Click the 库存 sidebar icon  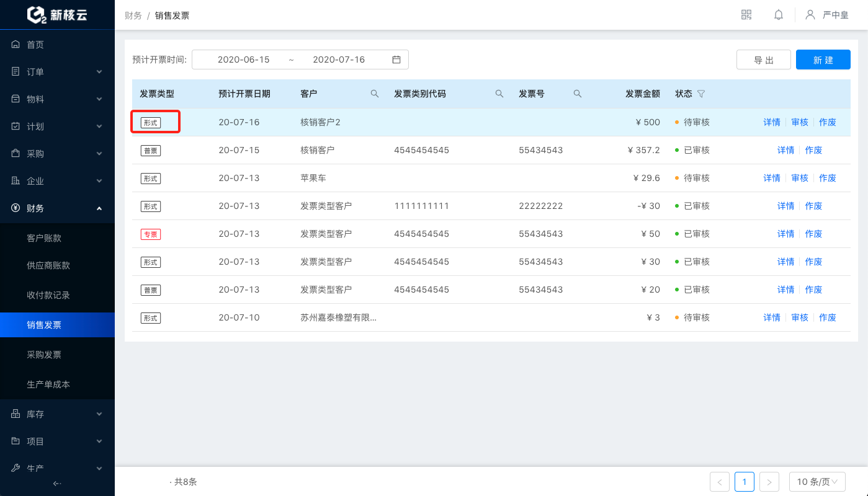(16, 414)
